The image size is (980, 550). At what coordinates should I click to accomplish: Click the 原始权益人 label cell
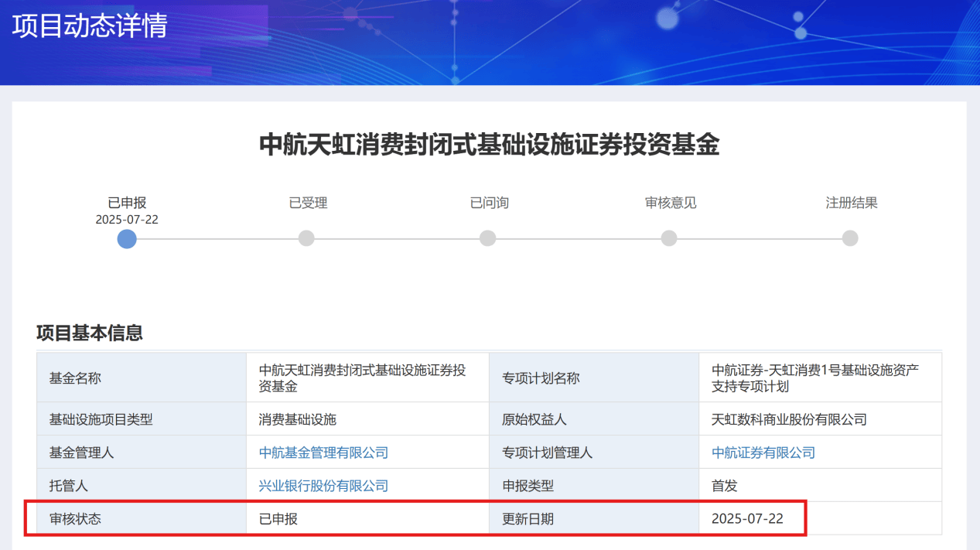594,419
